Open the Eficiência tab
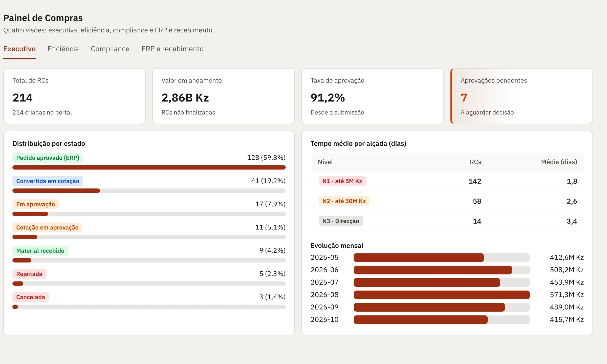607x364 pixels. tap(63, 49)
